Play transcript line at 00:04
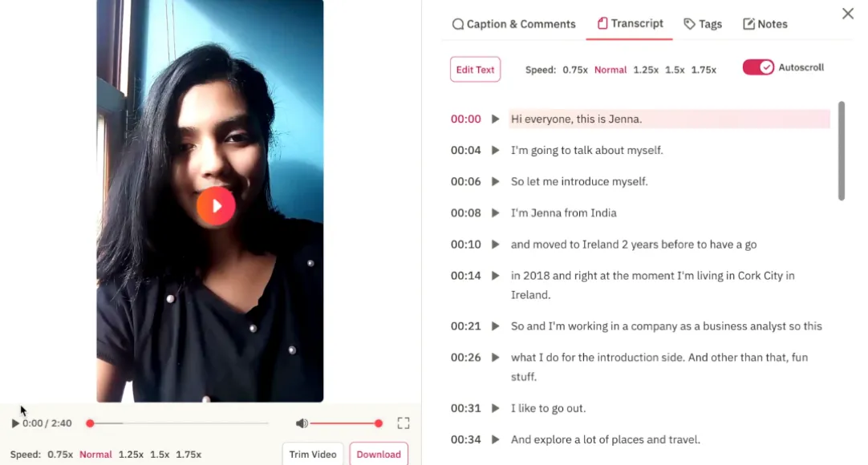Image resolution: width=868 pixels, height=465 pixels. (496, 151)
